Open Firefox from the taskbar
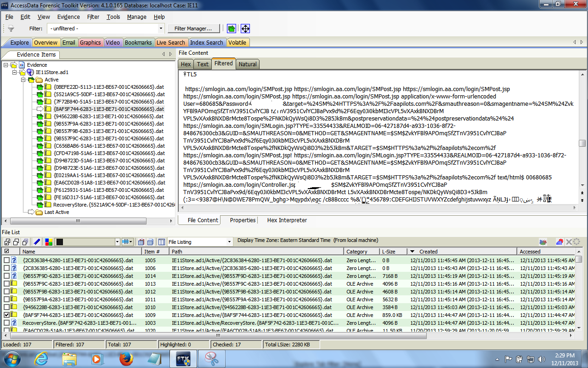Viewport: 588px width, 368px height. click(x=126, y=359)
